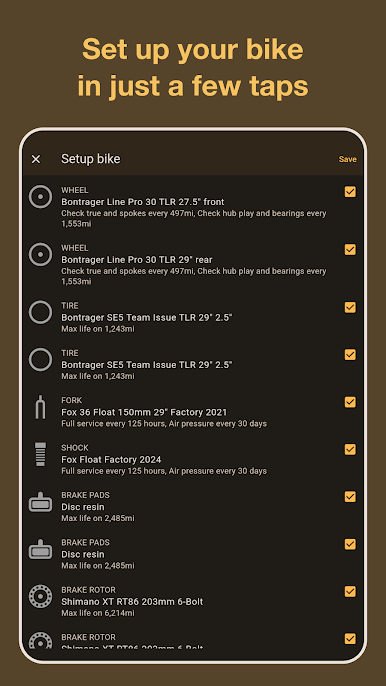Toggle the first Disc resin brake pads checkbox
Viewport: 386px width, 686px height.
click(350, 497)
